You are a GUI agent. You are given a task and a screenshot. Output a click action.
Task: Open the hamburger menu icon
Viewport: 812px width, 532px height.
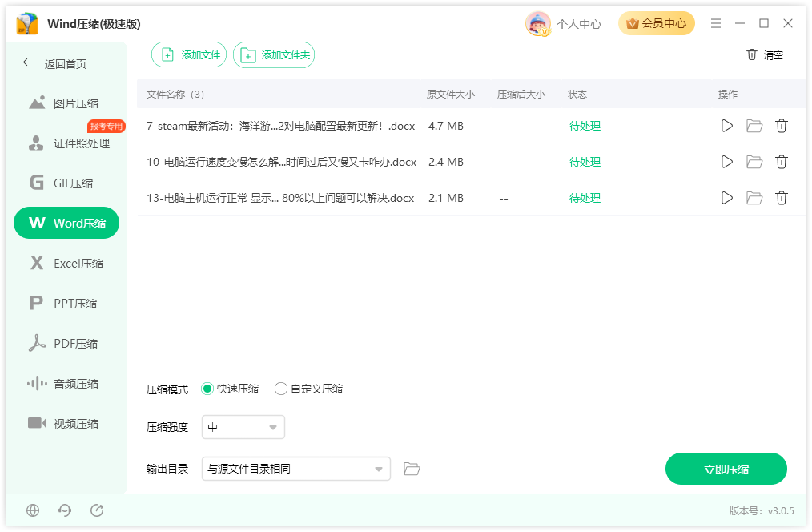(716, 23)
